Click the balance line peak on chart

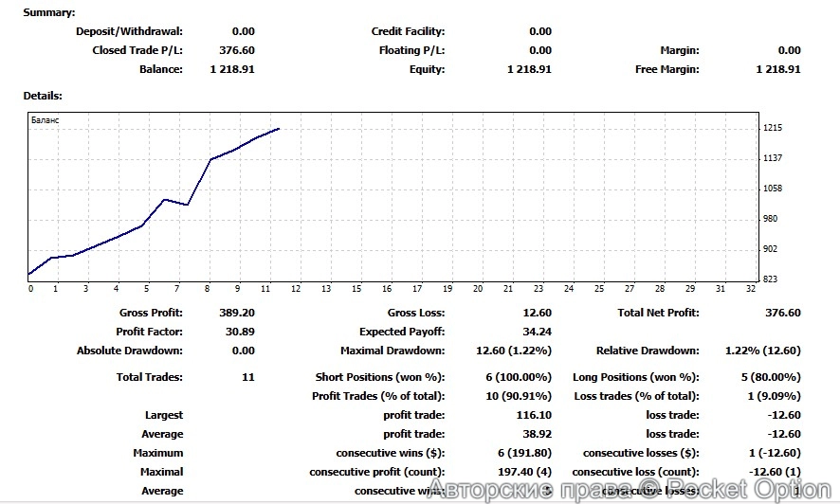tap(279, 128)
